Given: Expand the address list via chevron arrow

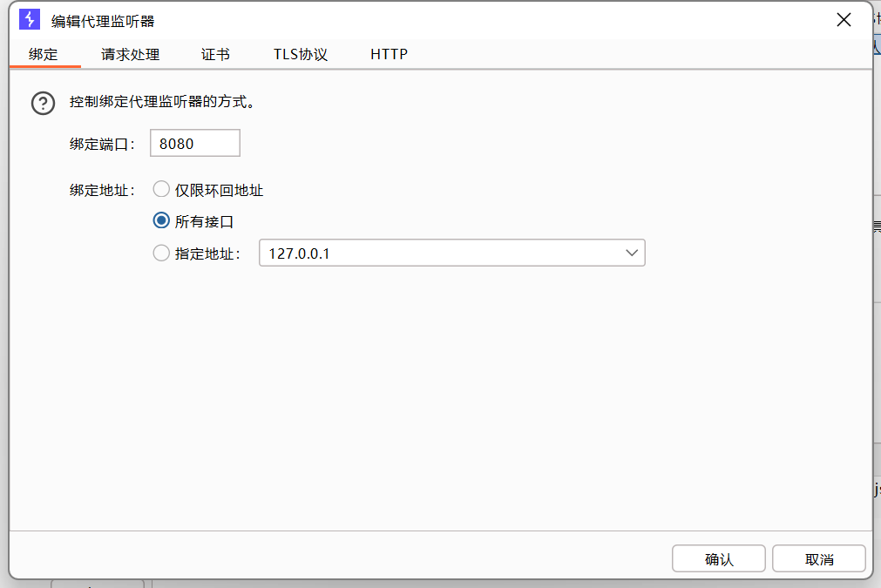Looking at the screenshot, I should pos(632,253).
